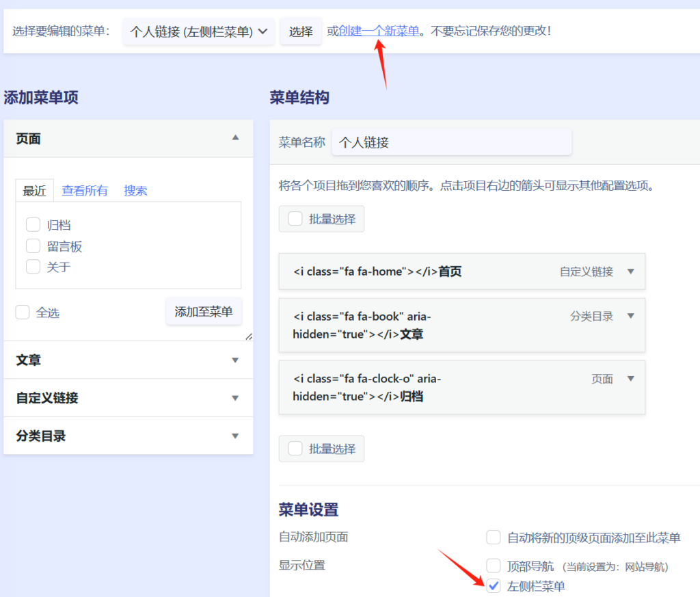Screen dimensions: 700x597
Task: Expand the 首页 menu item arrow
Action: [630, 271]
